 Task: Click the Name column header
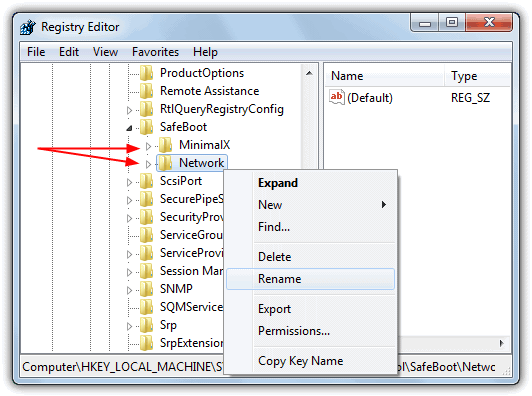click(385, 76)
